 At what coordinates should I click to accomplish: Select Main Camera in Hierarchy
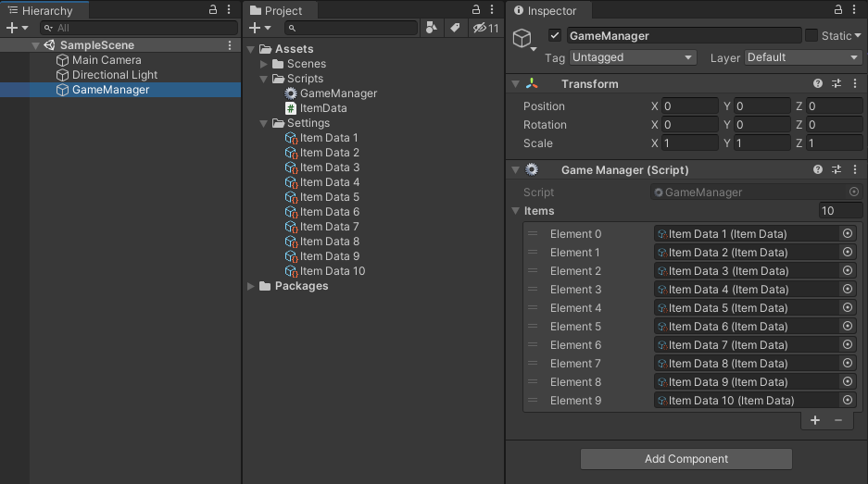pyautogui.click(x=107, y=60)
